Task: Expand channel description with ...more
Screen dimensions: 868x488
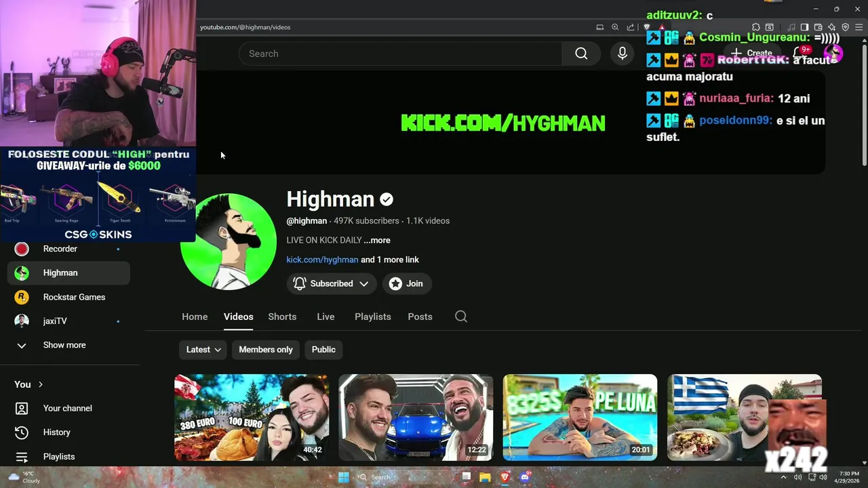Action: (x=377, y=240)
